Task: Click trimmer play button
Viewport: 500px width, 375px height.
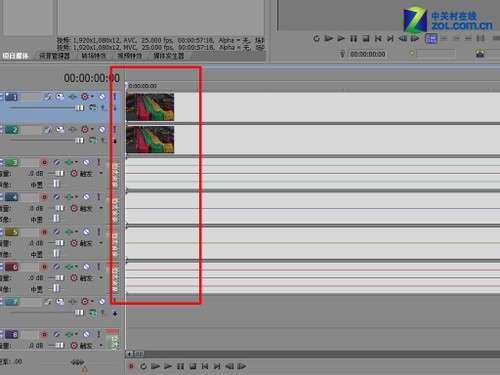Action: pyautogui.click(x=341, y=39)
